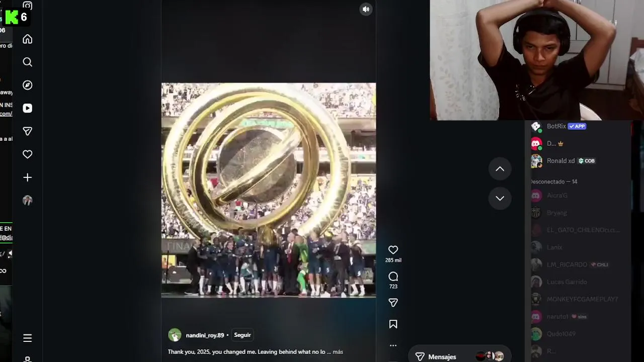Create a new post with the plus icon
The width and height of the screenshot is (644, 362).
click(28, 177)
